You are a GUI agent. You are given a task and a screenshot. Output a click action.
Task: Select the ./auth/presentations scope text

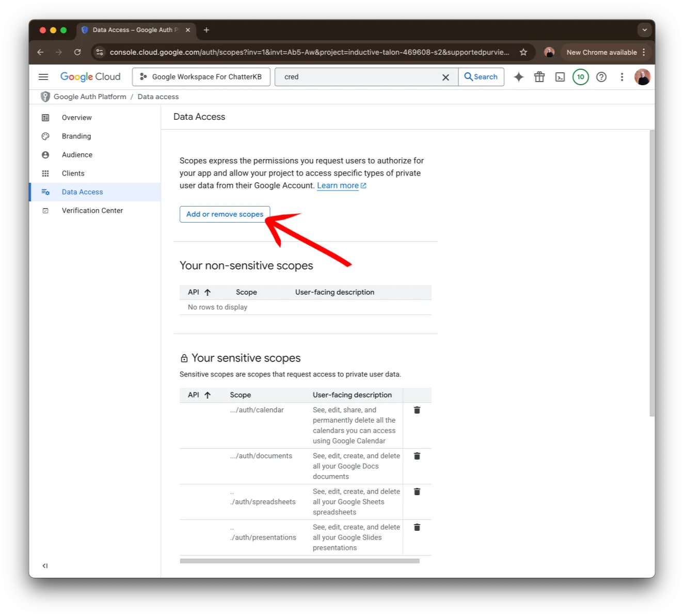(x=263, y=538)
